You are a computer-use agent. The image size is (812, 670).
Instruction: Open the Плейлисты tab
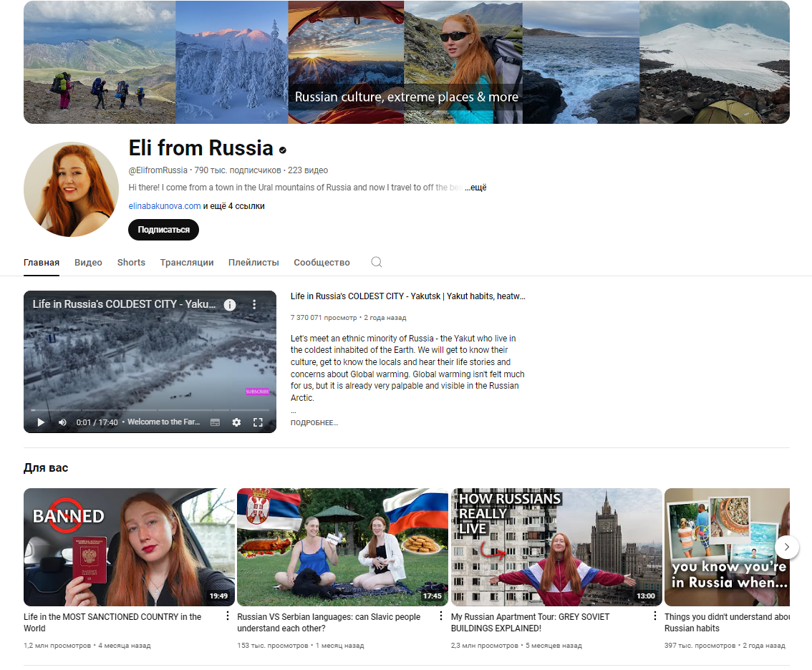point(253,263)
